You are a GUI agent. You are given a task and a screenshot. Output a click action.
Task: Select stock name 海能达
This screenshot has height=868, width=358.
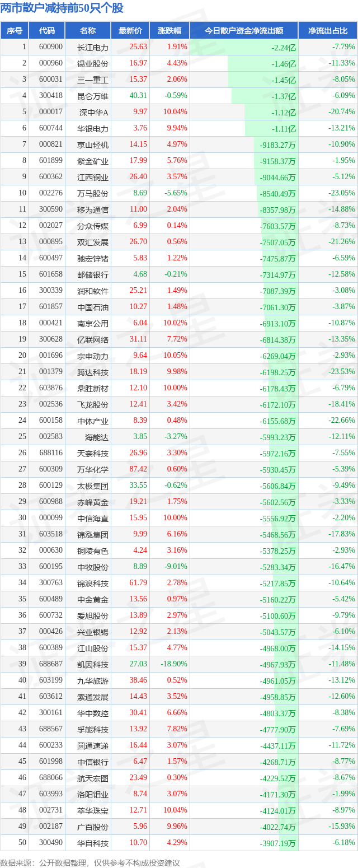[x=97, y=437]
